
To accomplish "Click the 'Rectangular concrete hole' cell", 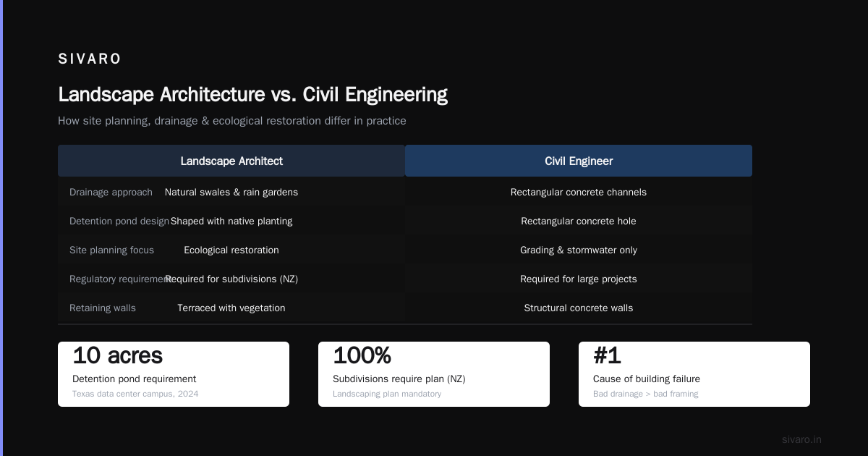I will pos(579,221).
